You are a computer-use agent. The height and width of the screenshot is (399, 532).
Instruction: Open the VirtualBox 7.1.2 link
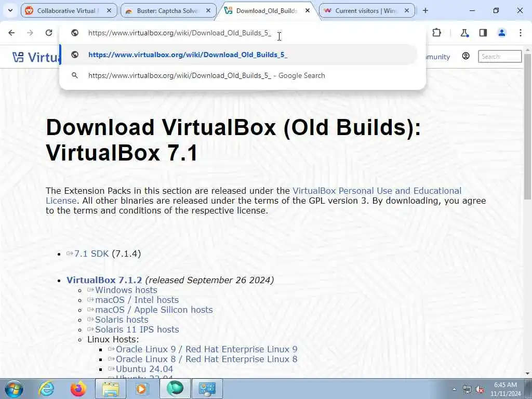(104, 280)
